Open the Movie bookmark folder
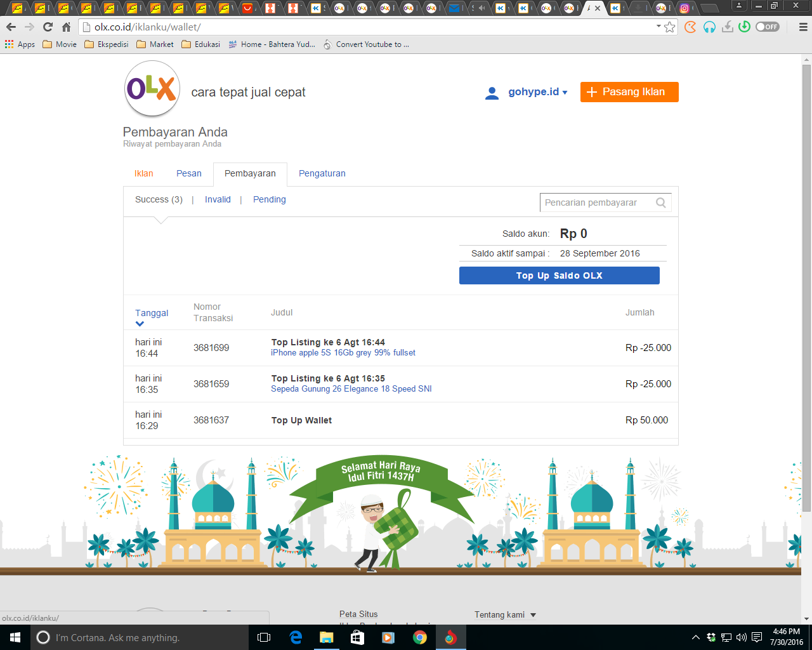Image resolution: width=812 pixels, height=650 pixels. pyautogui.click(x=60, y=44)
